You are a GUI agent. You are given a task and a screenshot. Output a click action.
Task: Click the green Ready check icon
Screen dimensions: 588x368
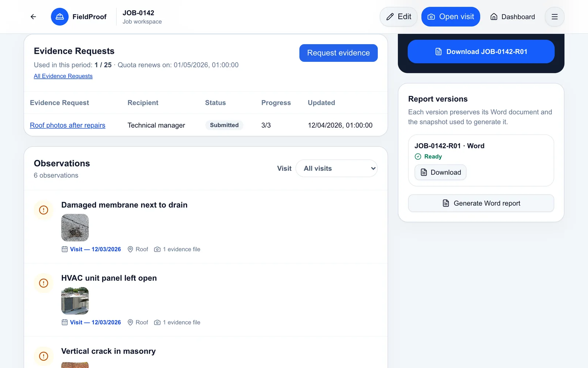[418, 156]
